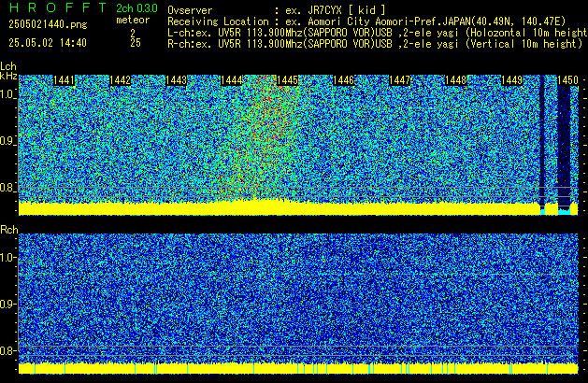Click the L-ch antenna description line
This screenshot has height=383, width=588.
tap(378, 33)
